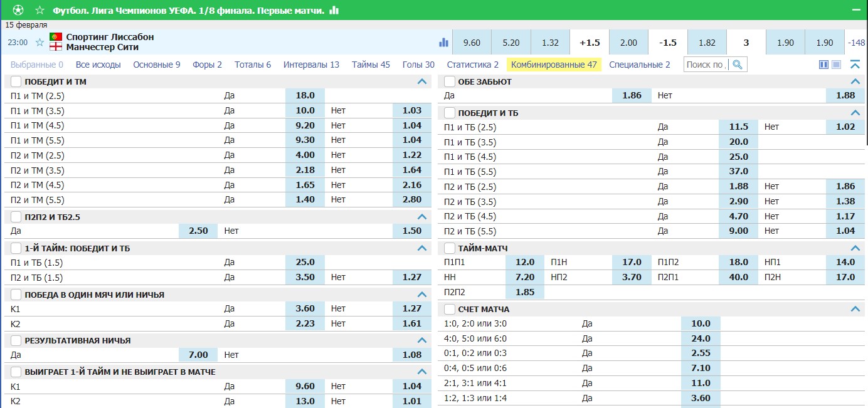Collapse the СЧЕТ МАТЧА section
868x408 pixels.
tap(855, 309)
